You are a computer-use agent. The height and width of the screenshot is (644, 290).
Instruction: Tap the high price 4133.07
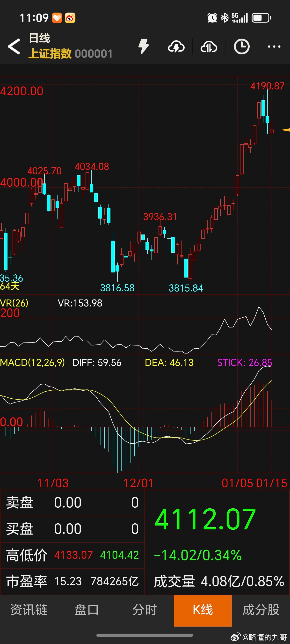click(x=73, y=555)
